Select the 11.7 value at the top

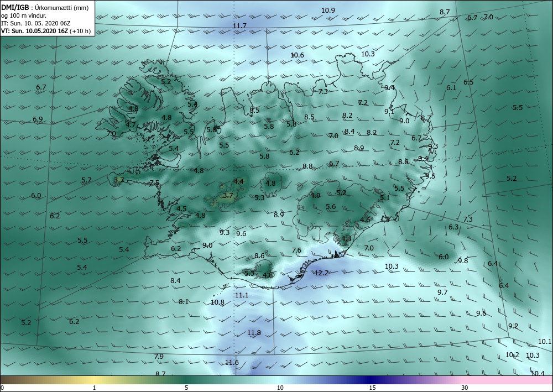(239, 26)
